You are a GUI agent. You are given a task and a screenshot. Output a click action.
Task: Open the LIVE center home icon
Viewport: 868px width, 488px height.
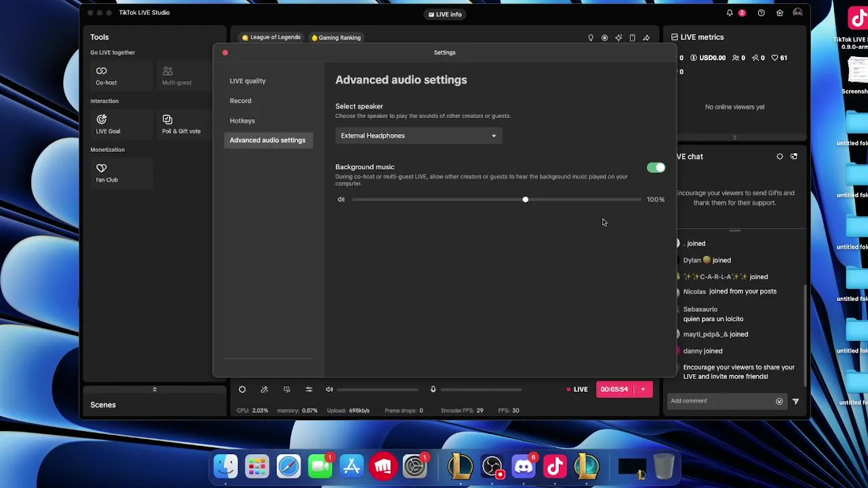tap(780, 13)
